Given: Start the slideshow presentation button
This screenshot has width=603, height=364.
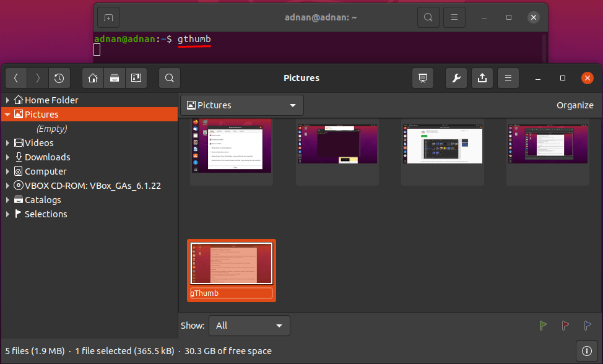Looking at the screenshot, I should [423, 78].
